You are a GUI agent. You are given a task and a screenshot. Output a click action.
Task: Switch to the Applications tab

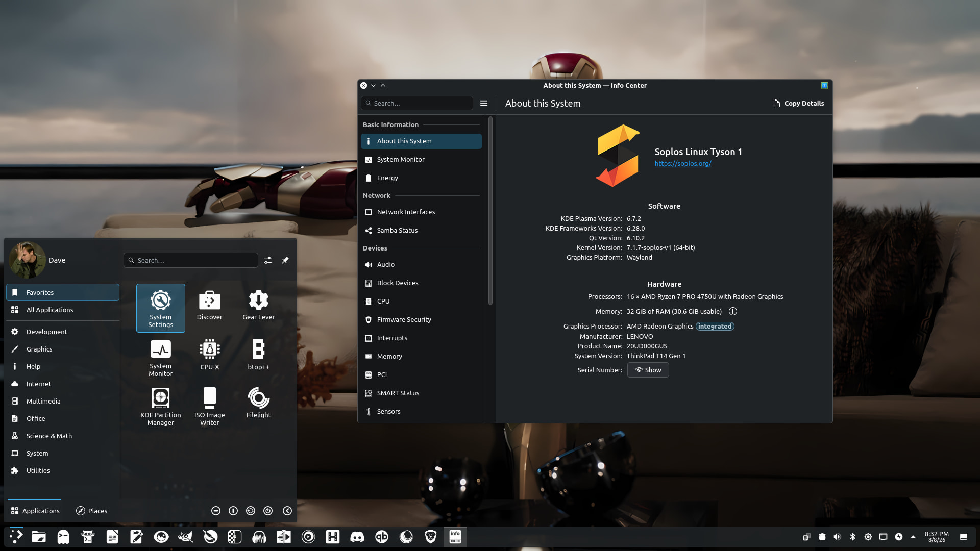pos(35,511)
